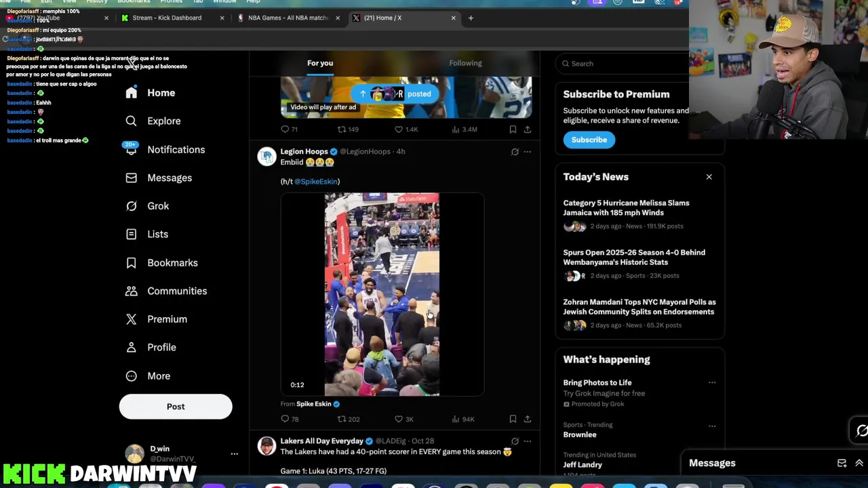Open D_win account switcher avatar
Screen dimensions: 868x488
(x=134, y=453)
